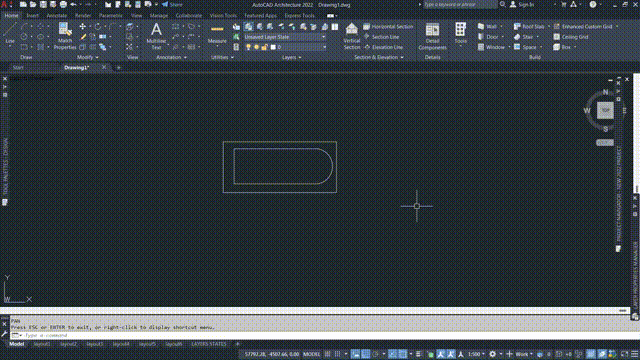Switch to the Model layout tab
Screen dimensions: 640x360
click(17, 344)
